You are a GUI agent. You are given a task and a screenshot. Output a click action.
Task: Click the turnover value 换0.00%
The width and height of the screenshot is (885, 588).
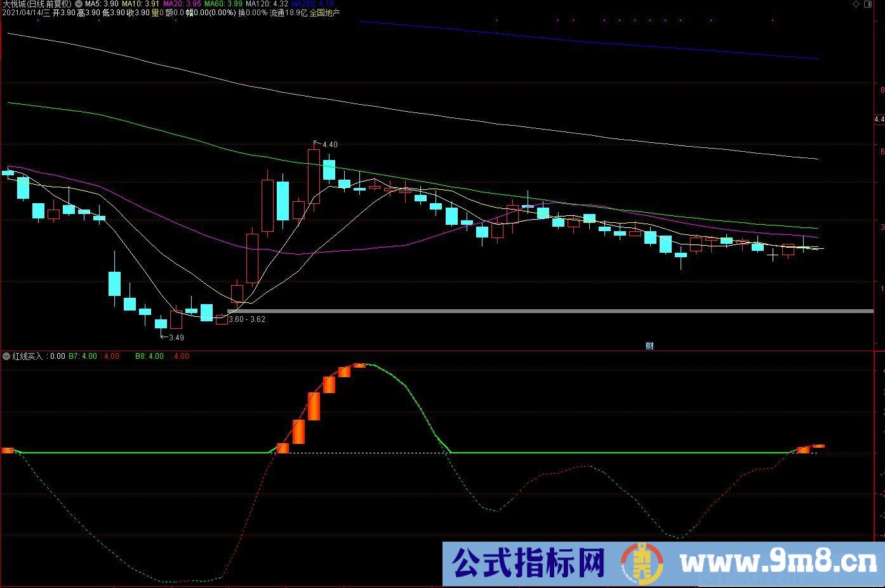pos(252,13)
